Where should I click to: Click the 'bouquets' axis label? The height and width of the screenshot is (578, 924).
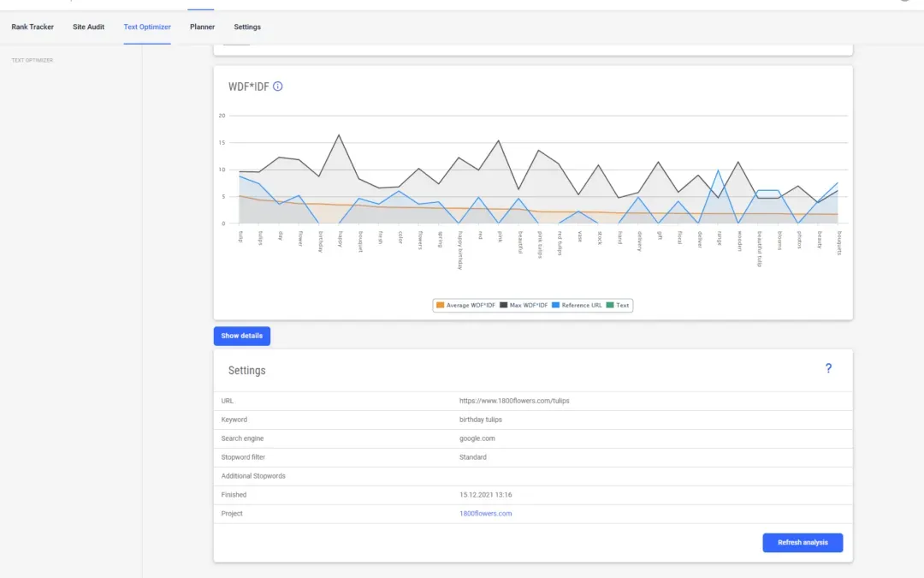click(839, 242)
